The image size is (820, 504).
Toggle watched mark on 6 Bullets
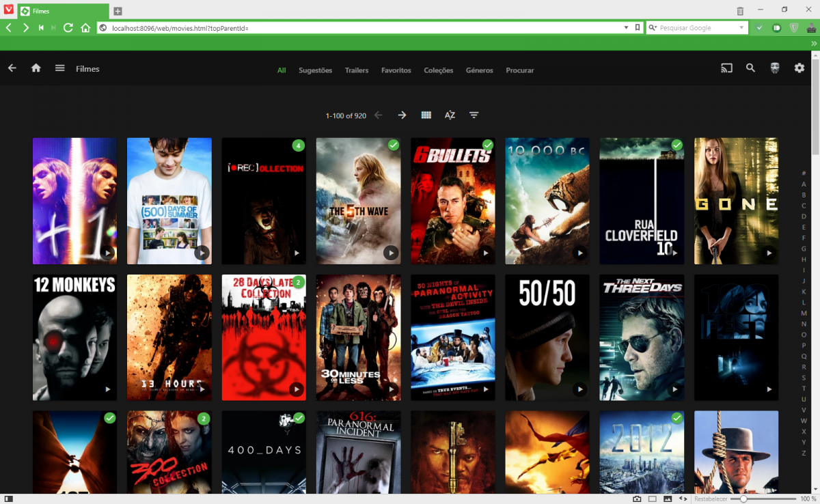[488, 145]
